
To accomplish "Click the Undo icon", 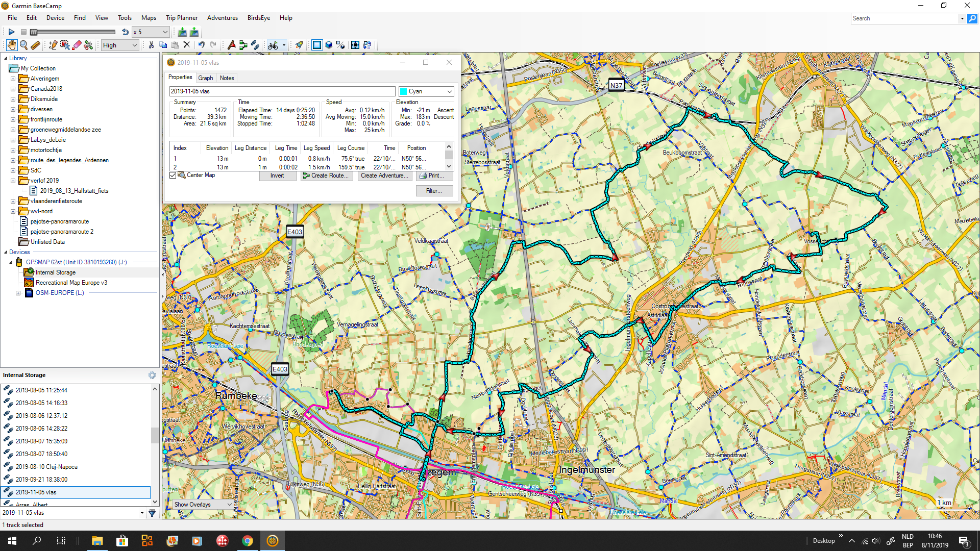I will [202, 45].
